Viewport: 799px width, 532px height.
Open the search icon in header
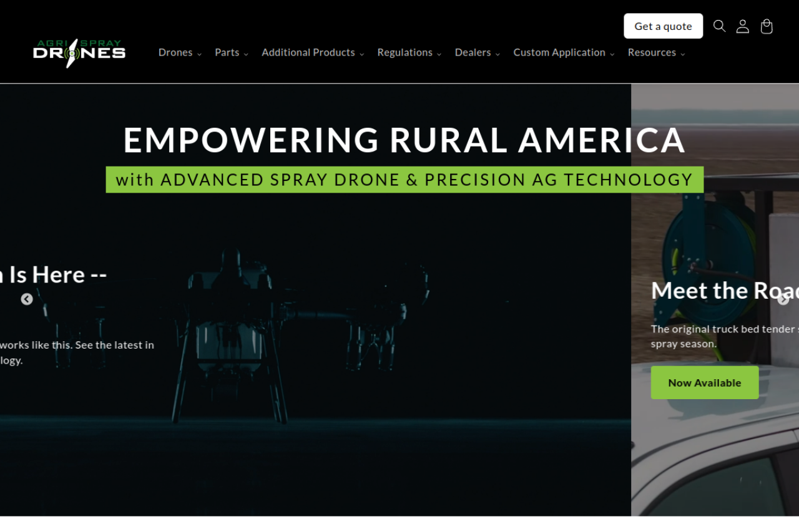point(719,26)
